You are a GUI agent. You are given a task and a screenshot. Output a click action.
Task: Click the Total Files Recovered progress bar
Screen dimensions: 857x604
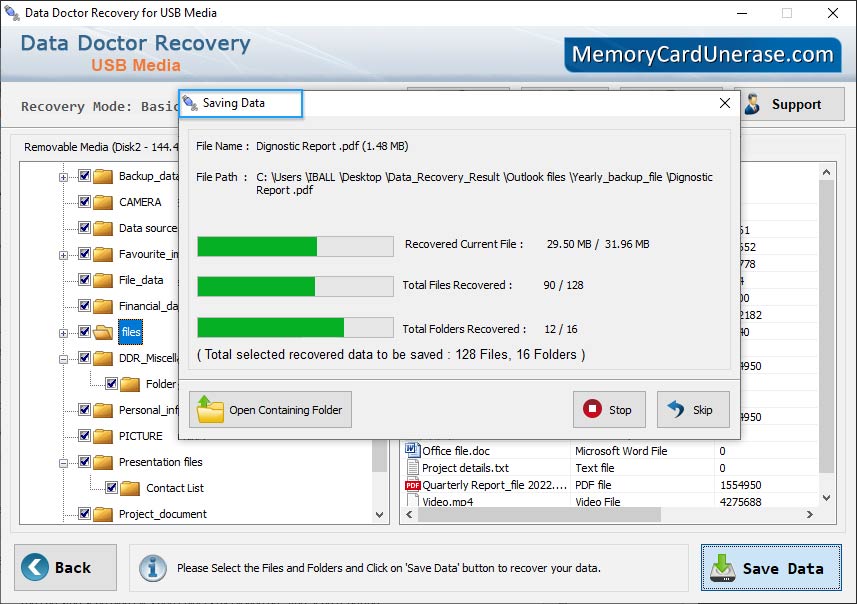pyautogui.click(x=295, y=286)
